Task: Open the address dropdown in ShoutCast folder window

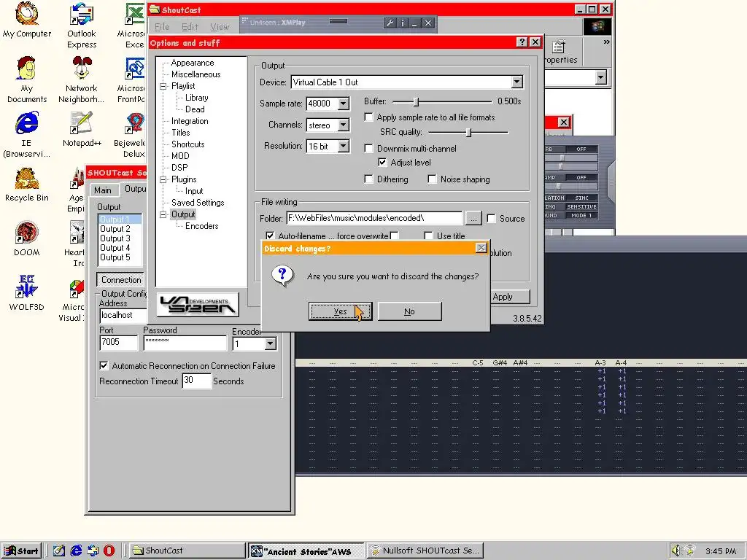Action: (x=601, y=77)
